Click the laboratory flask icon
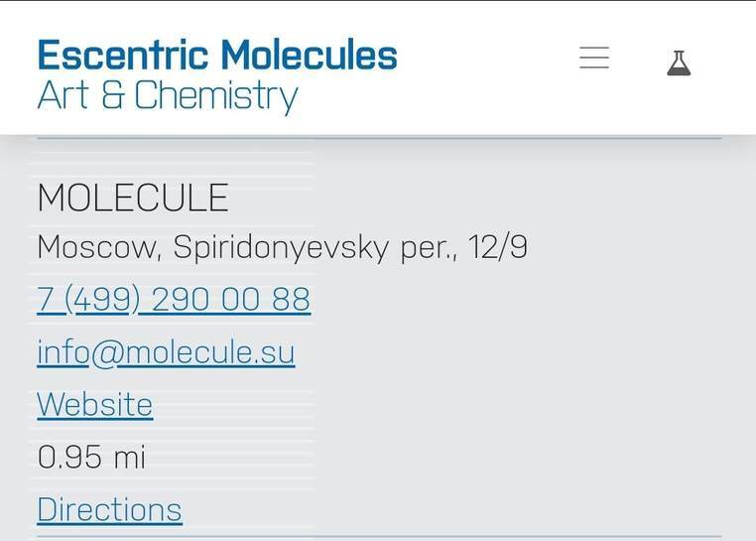 [679, 63]
